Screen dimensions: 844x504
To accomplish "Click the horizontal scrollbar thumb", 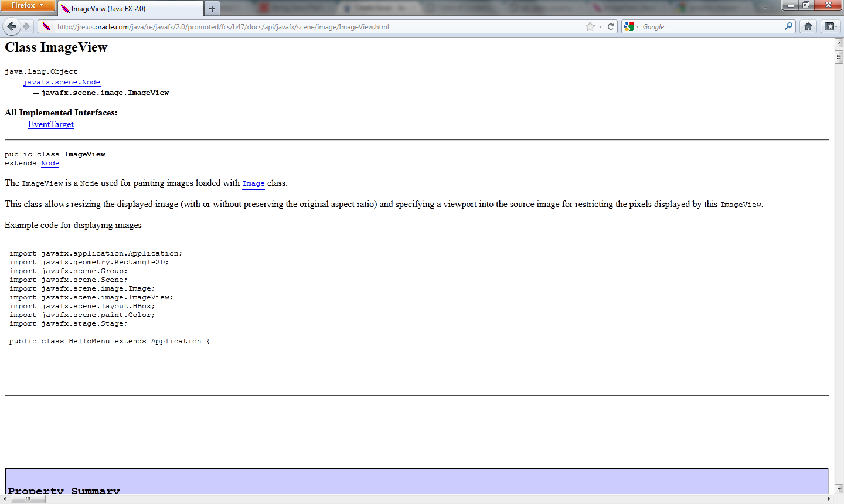I will [27, 499].
